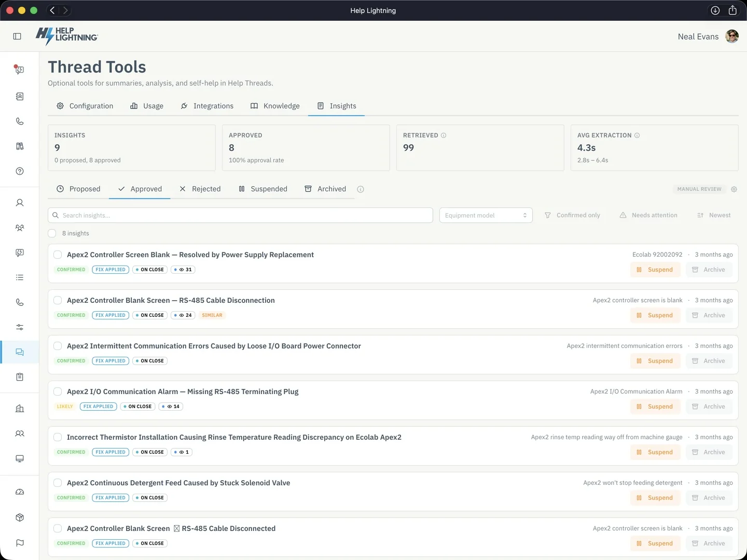Suspend the Power Supply Replacement insight
Image resolution: width=747 pixels, height=560 pixels.
point(655,270)
